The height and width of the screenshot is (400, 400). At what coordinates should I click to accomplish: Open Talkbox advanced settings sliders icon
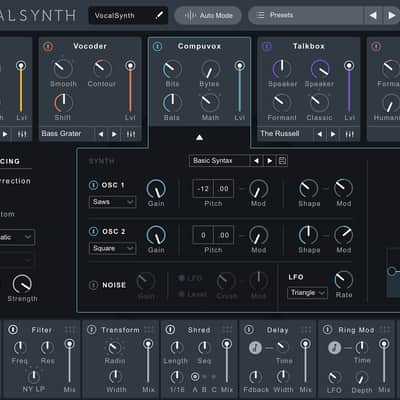349,134
